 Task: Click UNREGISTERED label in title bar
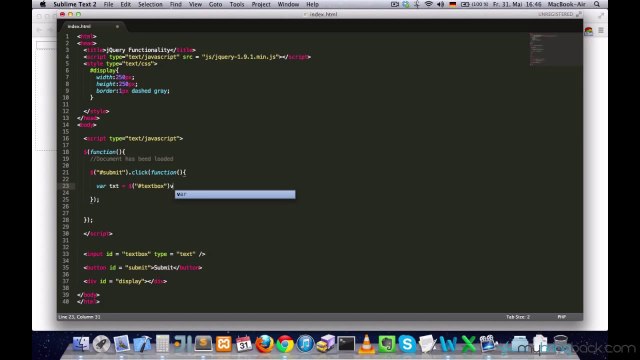click(x=556, y=14)
